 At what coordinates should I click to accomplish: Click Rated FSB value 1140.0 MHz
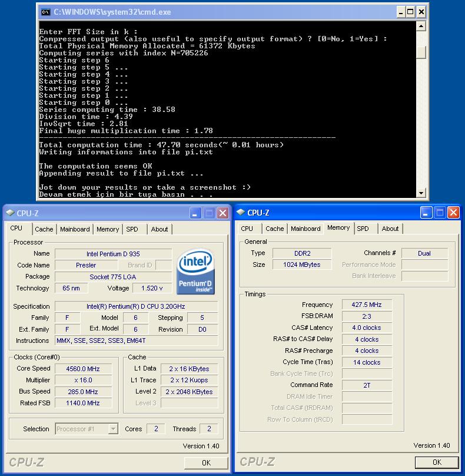[83, 403]
